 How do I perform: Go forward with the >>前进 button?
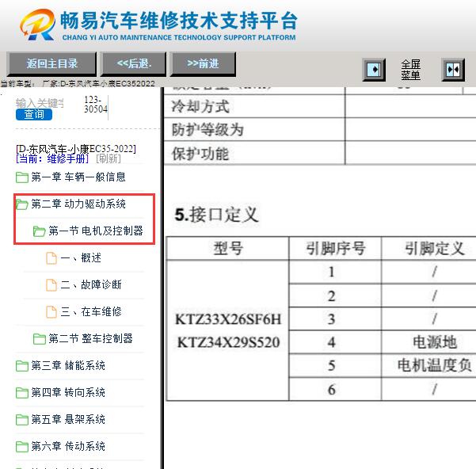[203, 63]
